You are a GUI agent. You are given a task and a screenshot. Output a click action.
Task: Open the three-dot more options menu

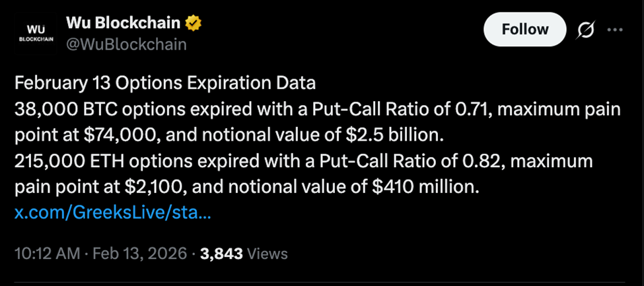pos(615,30)
